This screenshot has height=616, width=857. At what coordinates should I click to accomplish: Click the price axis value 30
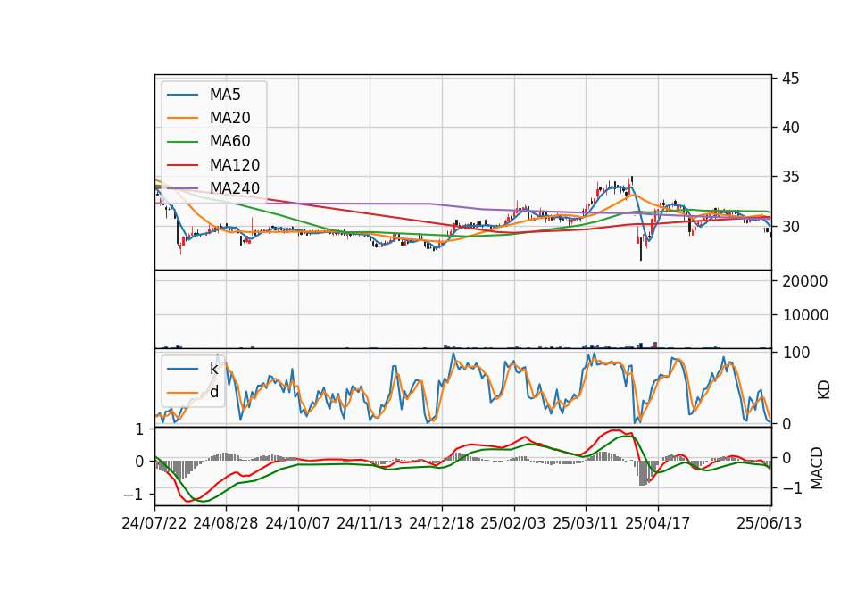[x=790, y=226]
